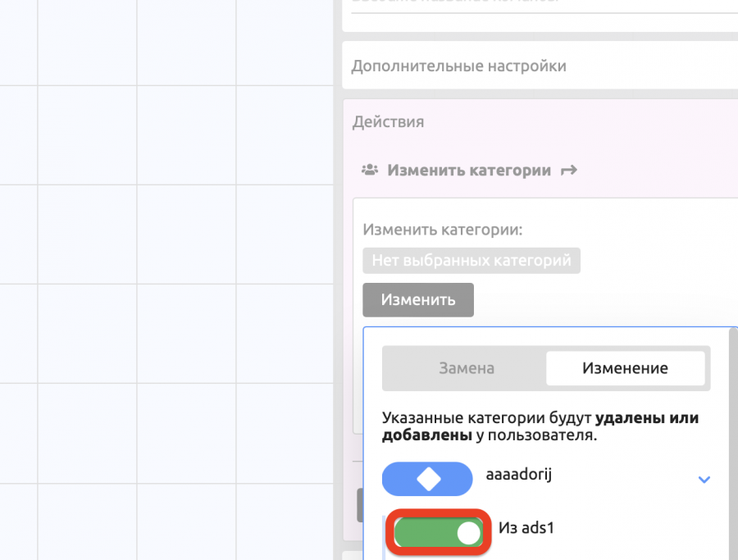
Task: Click the удалены или добавлены description text
Action: pos(540,426)
